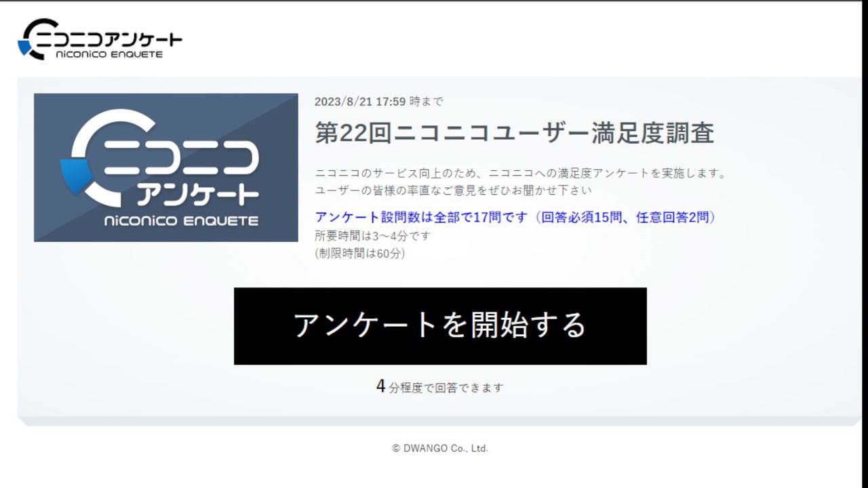Viewport: 868px width, 488px height.
Task: Start the survey with アンケートを開始する button
Action: (x=440, y=326)
